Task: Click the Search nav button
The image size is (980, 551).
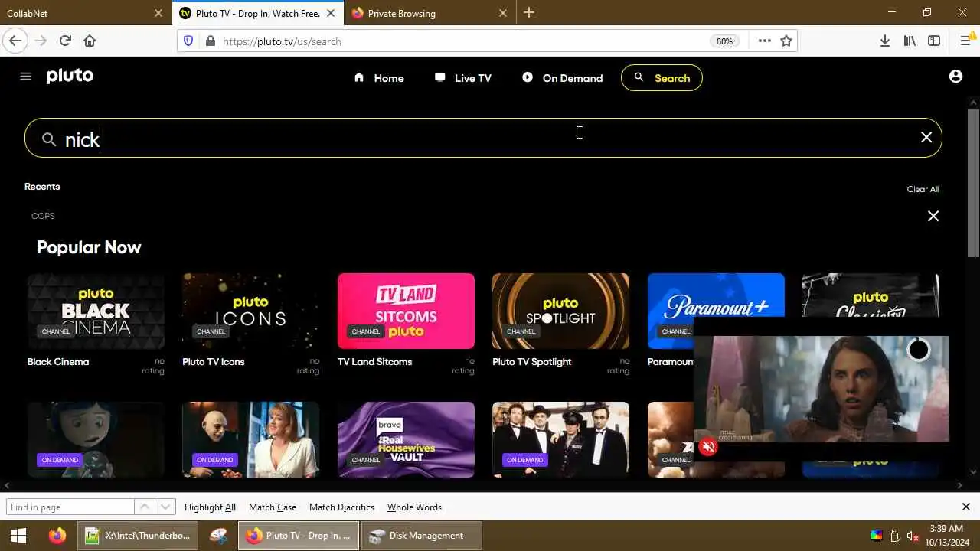Action: pos(661,78)
